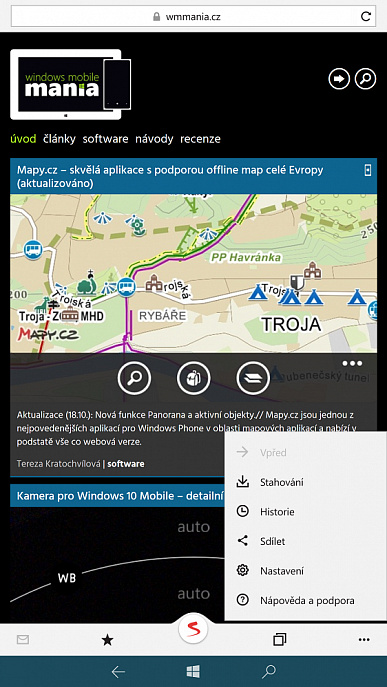Image resolution: width=387 pixels, height=687 pixels.
Task: Open the návody section
Action: pyautogui.click(x=154, y=139)
